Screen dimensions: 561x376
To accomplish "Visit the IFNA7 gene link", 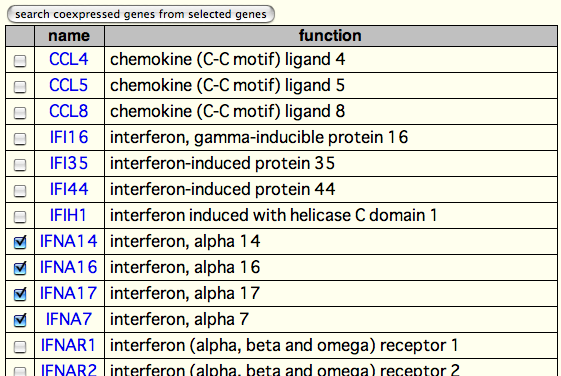I will coord(69,319).
